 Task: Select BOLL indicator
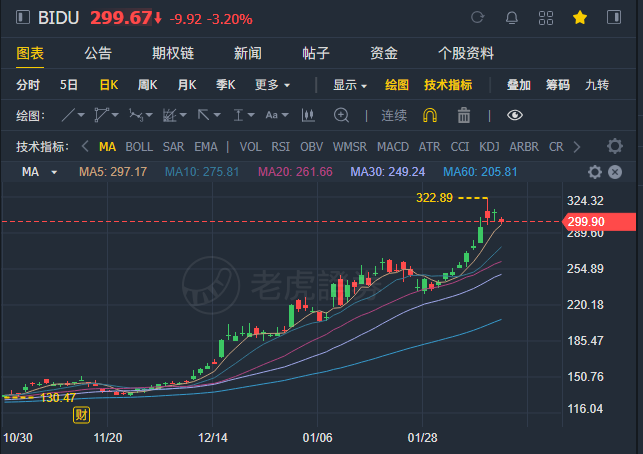pos(139,146)
